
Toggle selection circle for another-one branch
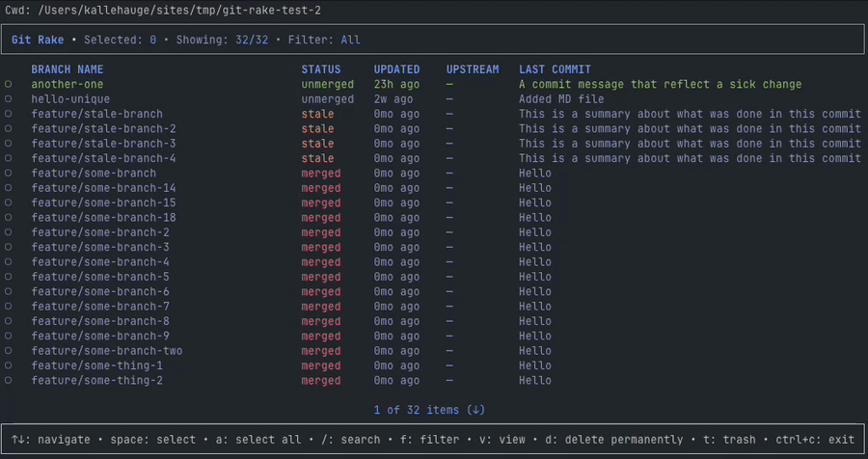[9, 85]
